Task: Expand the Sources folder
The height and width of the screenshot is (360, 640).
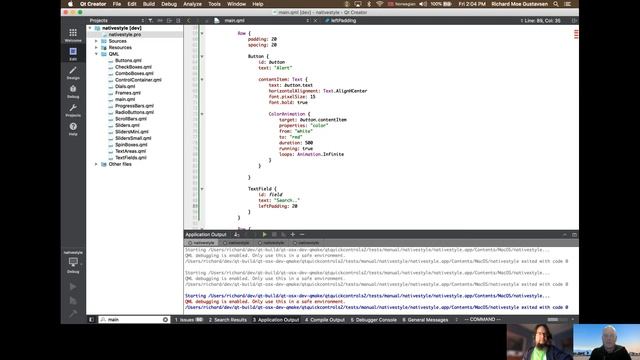Action: 96,41
